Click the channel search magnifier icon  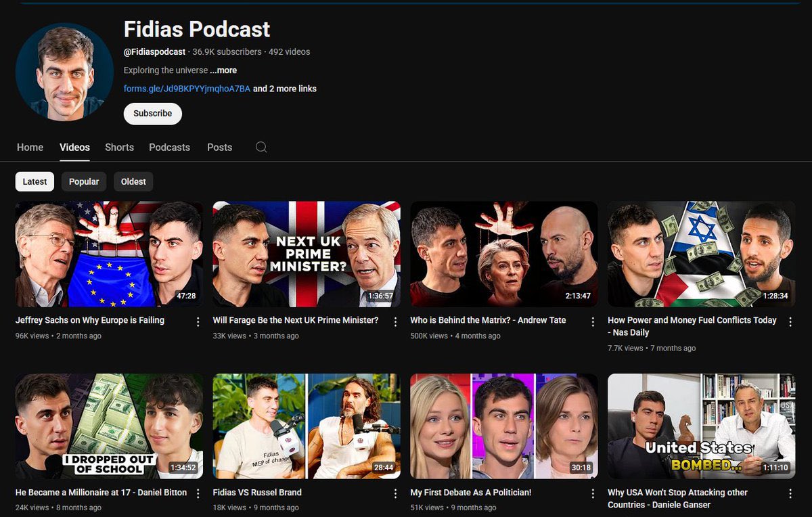click(261, 147)
